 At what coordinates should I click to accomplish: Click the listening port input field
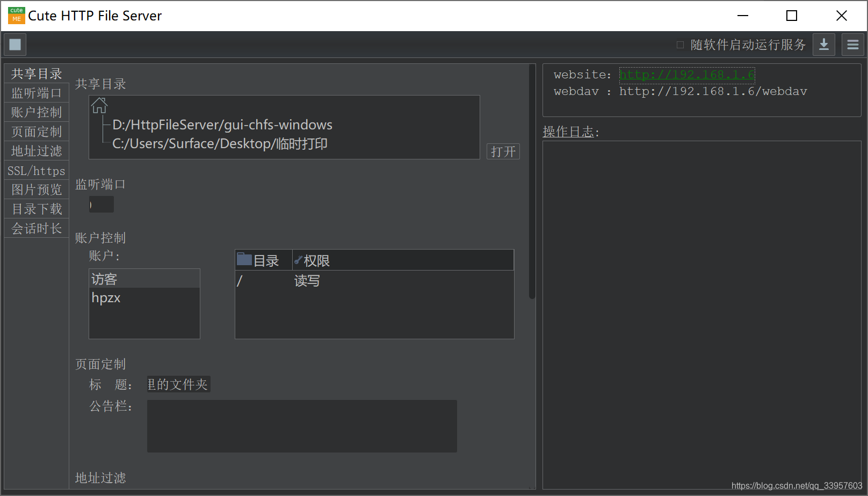(x=101, y=204)
